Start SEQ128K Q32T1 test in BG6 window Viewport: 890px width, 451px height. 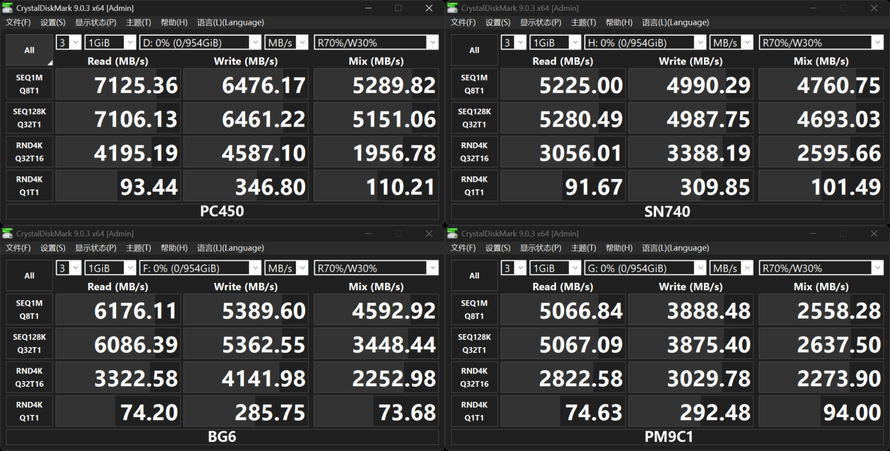tap(30, 344)
